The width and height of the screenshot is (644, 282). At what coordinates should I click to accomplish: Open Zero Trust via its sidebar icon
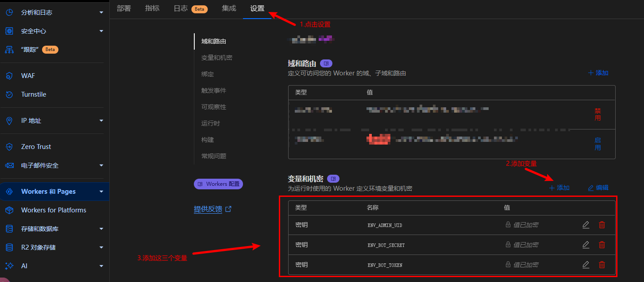click(x=9, y=147)
